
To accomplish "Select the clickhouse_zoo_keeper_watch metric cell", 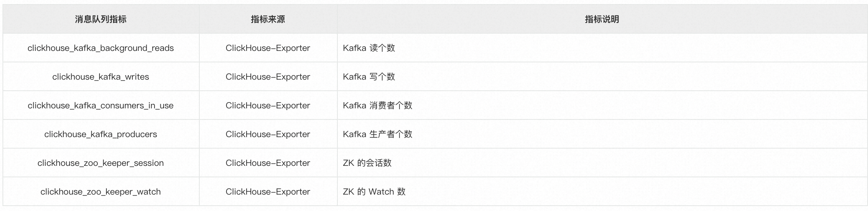I will click(x=101, y=192).
